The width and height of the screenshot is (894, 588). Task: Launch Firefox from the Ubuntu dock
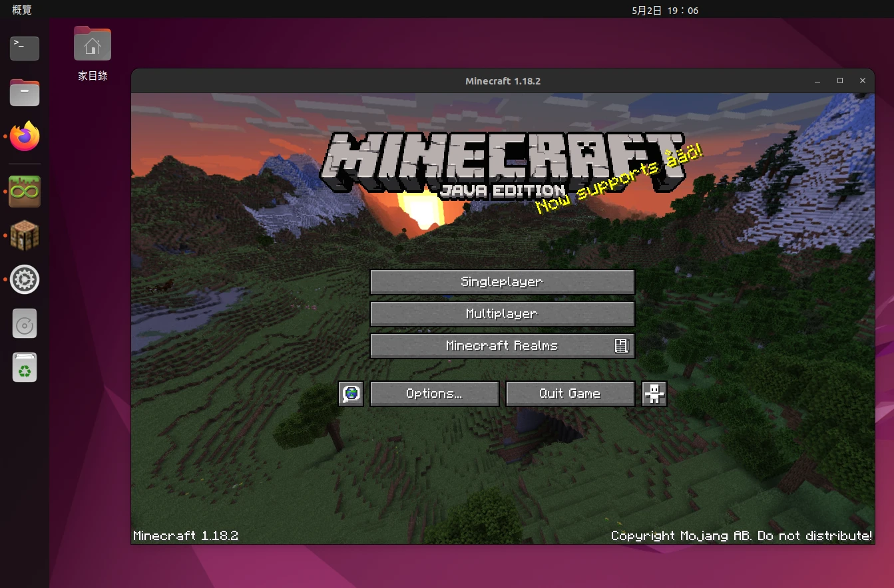(25, 136)
